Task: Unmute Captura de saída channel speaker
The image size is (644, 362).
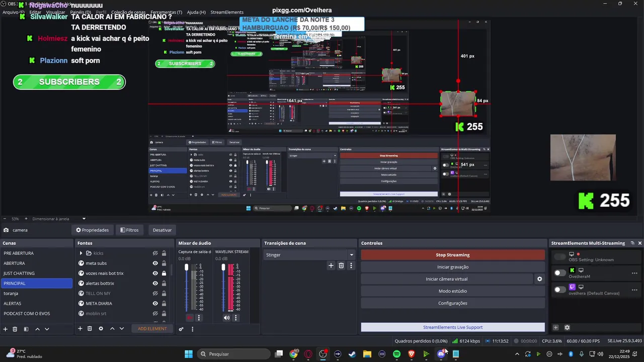Action: coord(190,317)
